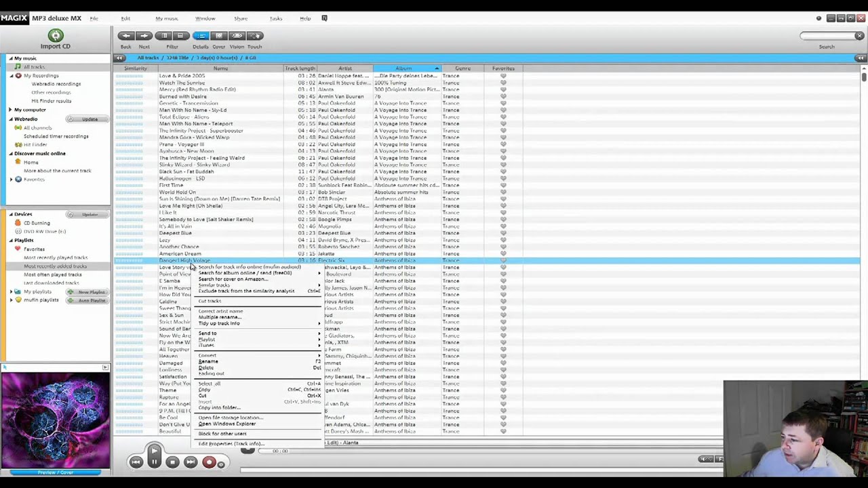Viewport: 868px width, 488px height.
Task: Click Update button beside Webradio
Action: [86, 119]
